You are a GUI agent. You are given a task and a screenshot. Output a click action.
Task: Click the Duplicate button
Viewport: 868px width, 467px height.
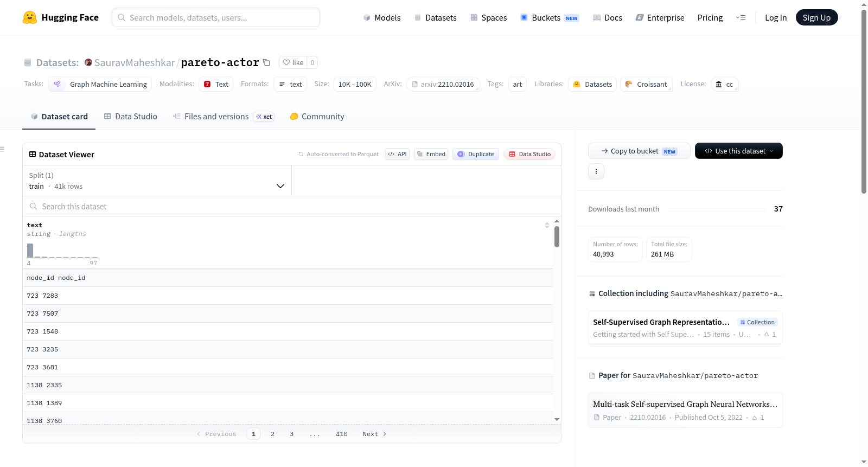point(476,154)
